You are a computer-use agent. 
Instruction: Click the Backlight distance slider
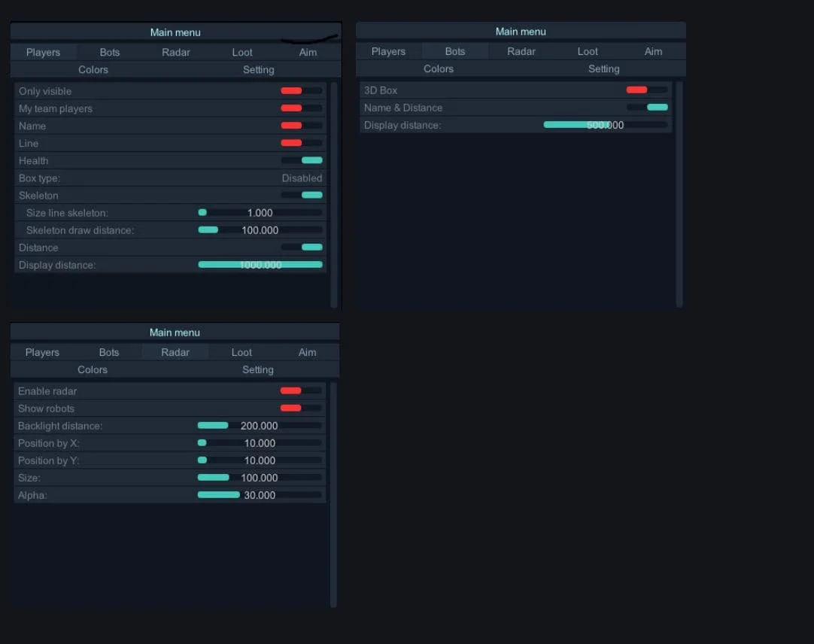tap(259, 426)
